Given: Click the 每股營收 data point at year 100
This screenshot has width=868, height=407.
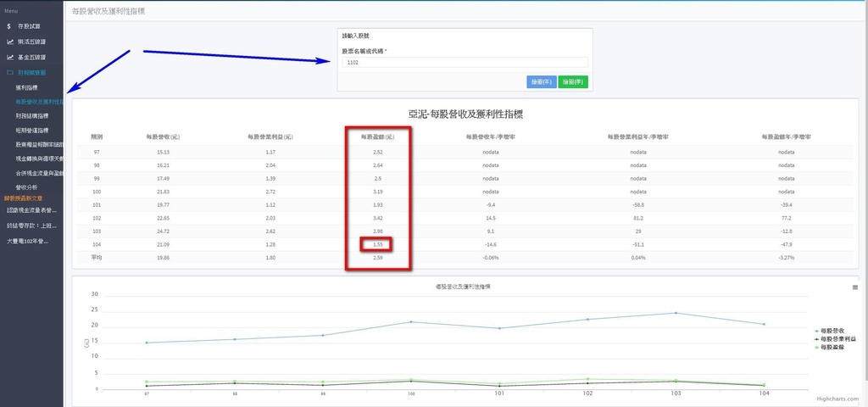Looking at the screenshot, I should pos(411,321).
